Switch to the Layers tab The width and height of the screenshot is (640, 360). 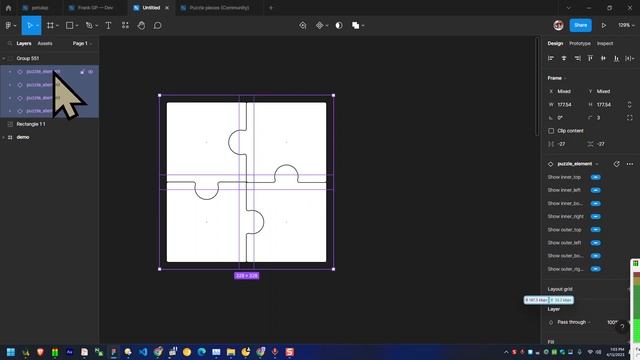(x=24, y=43)
